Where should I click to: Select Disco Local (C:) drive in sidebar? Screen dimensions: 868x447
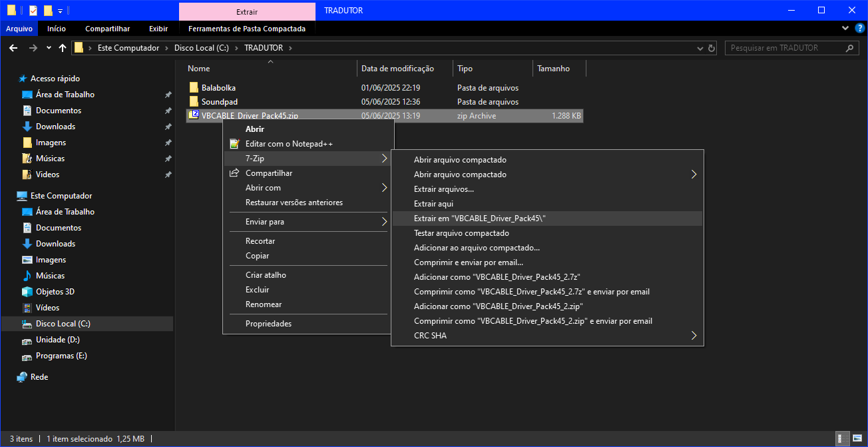click(63, 324)
